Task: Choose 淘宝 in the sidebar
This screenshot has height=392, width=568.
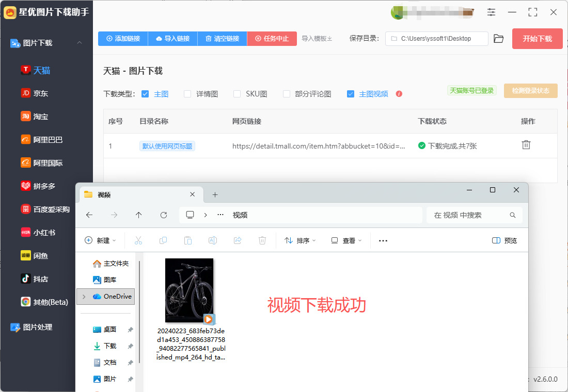Action: click(x=35, y=117)
